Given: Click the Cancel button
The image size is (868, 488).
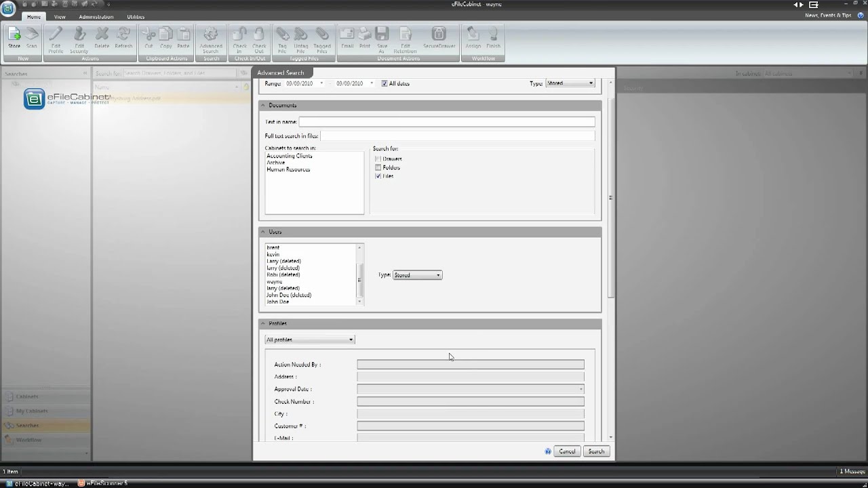Looking at the screenshot, I should (567, 451).
